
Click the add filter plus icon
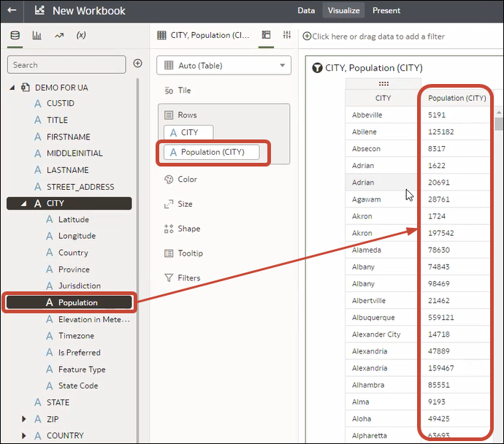click(307, 37)
